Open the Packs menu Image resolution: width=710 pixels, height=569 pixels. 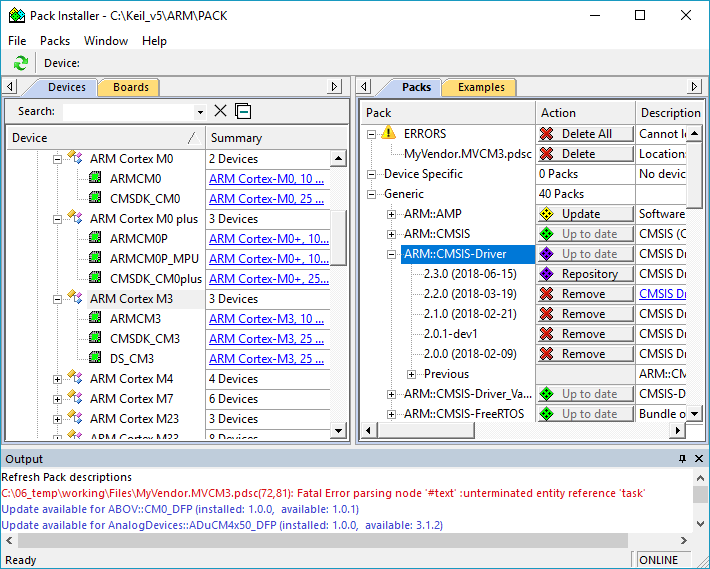(55, 41)
